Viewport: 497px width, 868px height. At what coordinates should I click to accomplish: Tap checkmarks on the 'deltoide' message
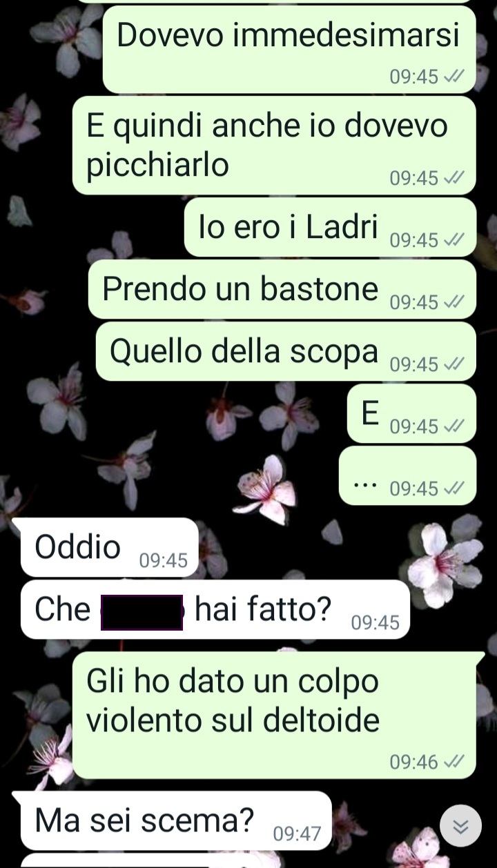tap(454, 762)
